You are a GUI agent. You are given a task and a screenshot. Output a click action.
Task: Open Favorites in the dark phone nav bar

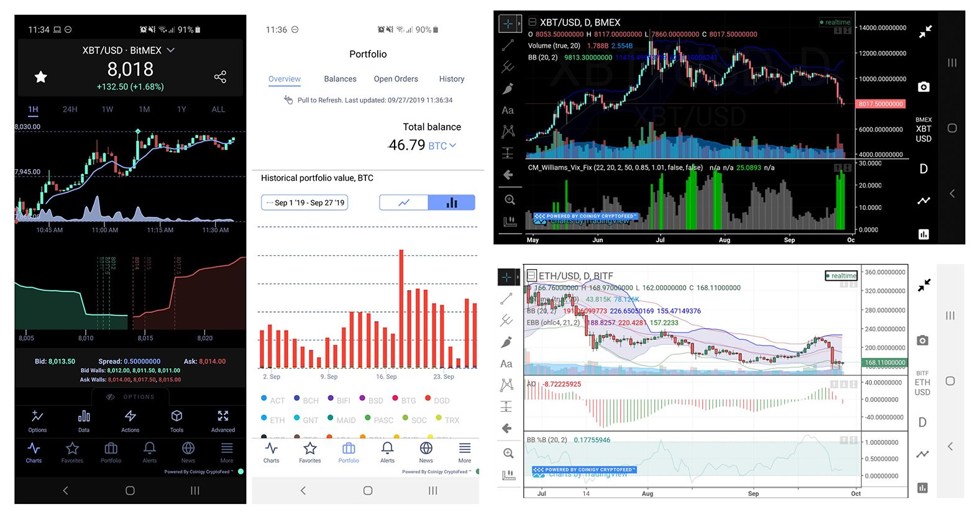pyautogui.click(x=72, y=452)
